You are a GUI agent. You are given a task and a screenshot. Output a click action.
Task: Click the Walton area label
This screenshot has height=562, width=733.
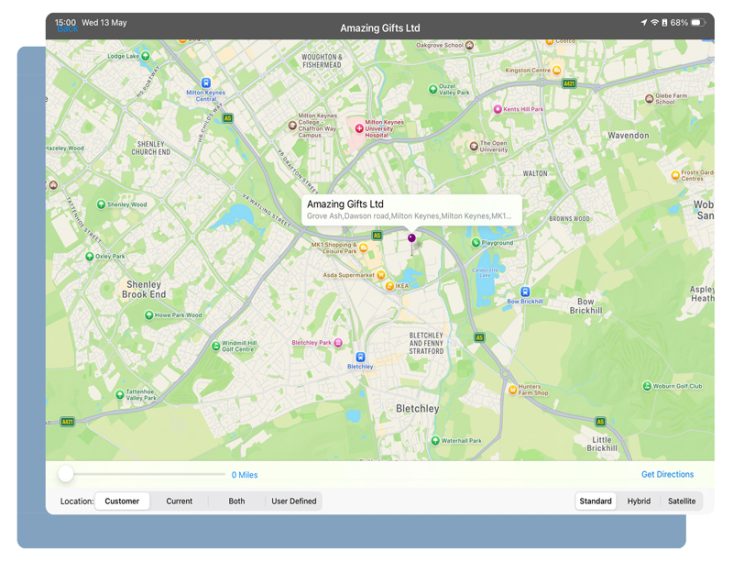535,173
